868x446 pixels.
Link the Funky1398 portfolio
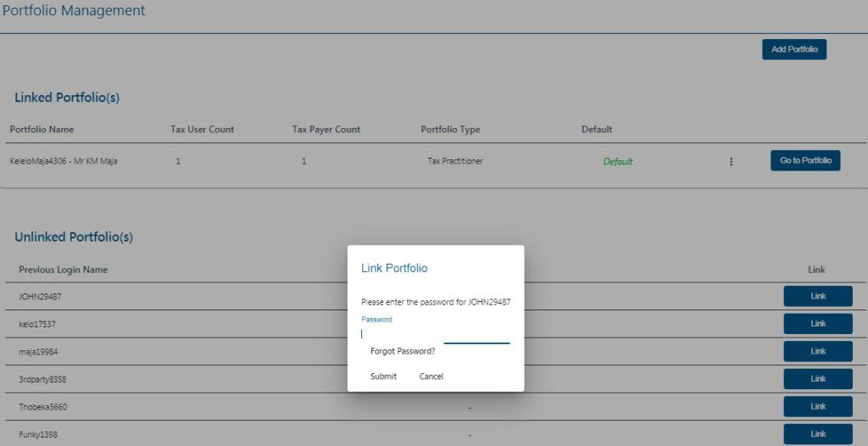818,434
